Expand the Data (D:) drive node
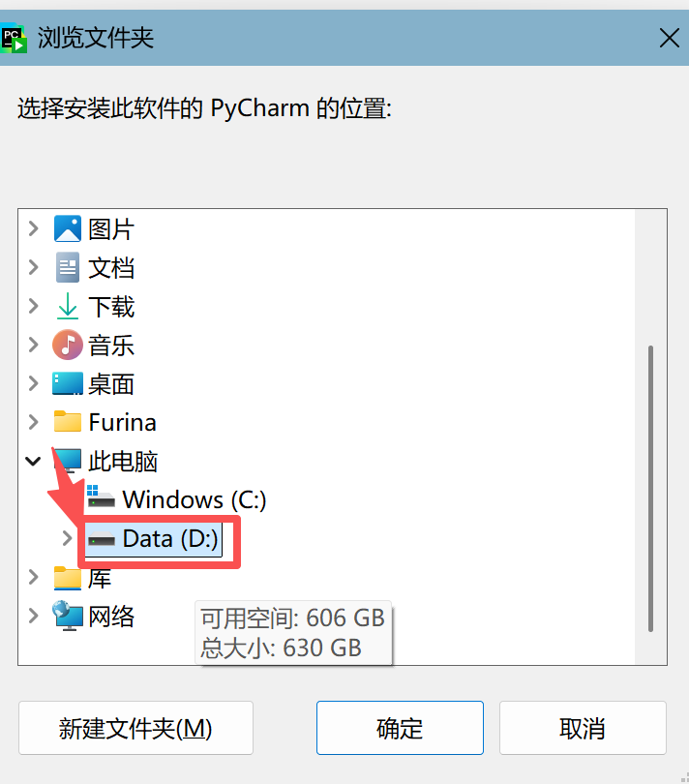This screenshot has height=784, width=689. (67, 538)
